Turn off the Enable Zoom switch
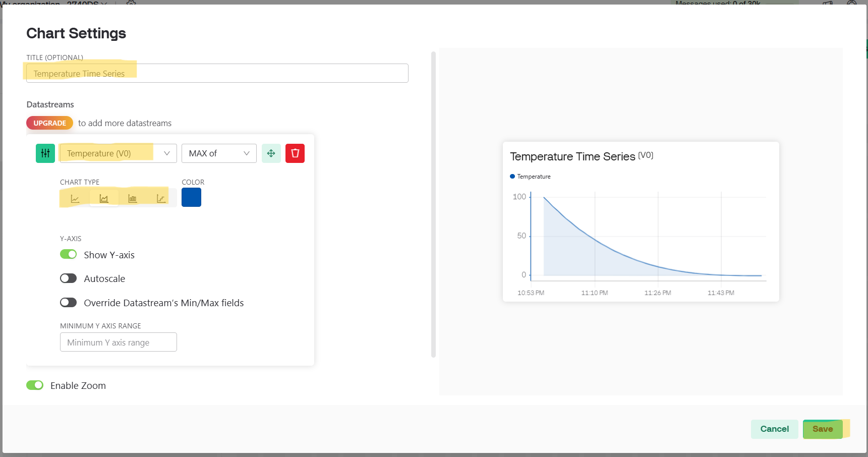 tap(35, 385)
